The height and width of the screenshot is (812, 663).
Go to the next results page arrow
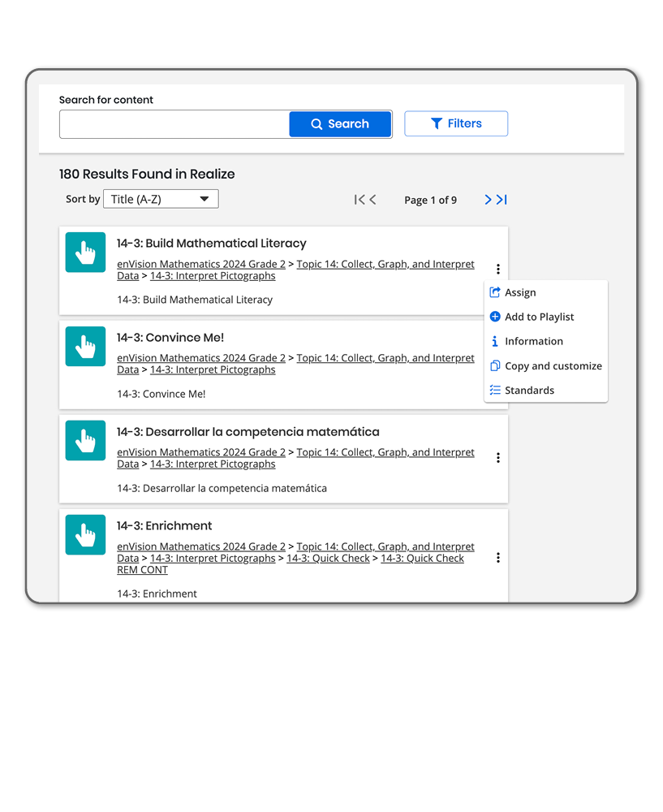tap(488, 200)
